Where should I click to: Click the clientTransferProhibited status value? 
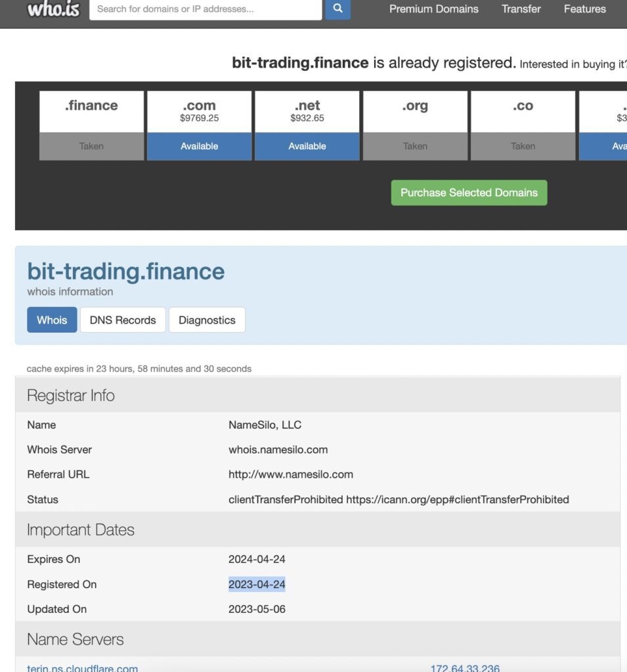click(x=399, y=499)
